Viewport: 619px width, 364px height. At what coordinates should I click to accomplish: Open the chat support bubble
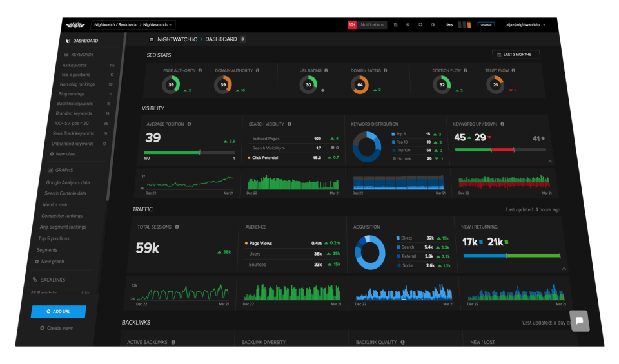pyautogui.click(x=579, y=320)
